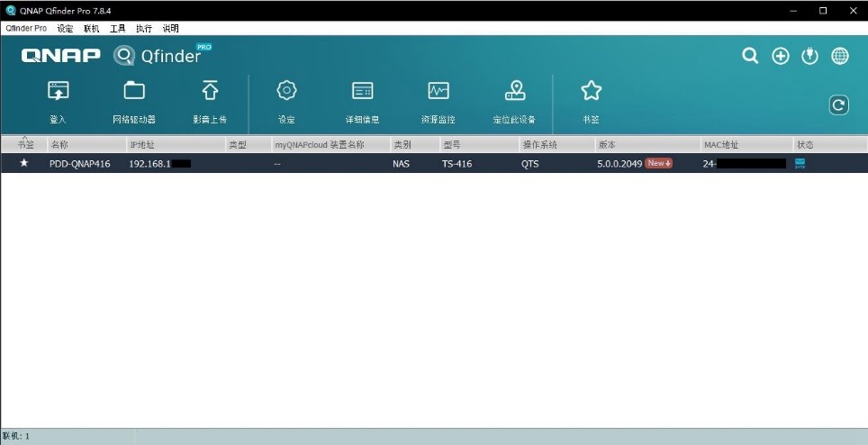Screen dimensions: 868x445
Task: Minimize the Qfinder Pro window
Action: pos(793,11)
